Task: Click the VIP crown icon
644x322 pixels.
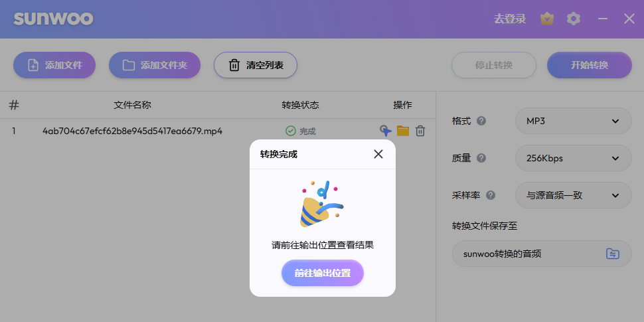Action: [x=547, y=19]
